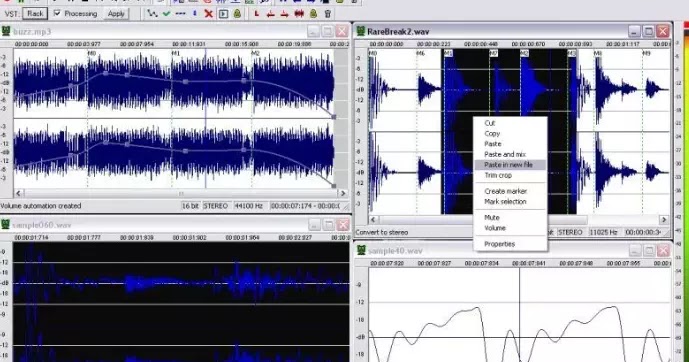This screenshot has height=362, width=689.
Task: Click marker M6 in RareBreak2.wav
Action: point(421,53)
